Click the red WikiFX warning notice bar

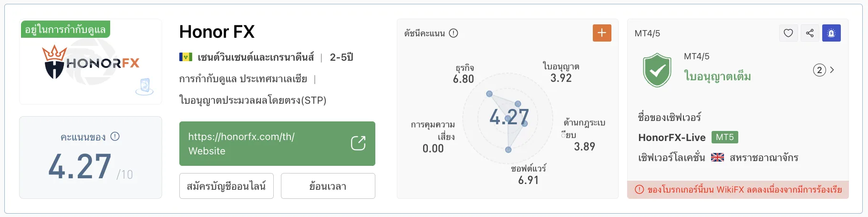click(x=738, y=190)
